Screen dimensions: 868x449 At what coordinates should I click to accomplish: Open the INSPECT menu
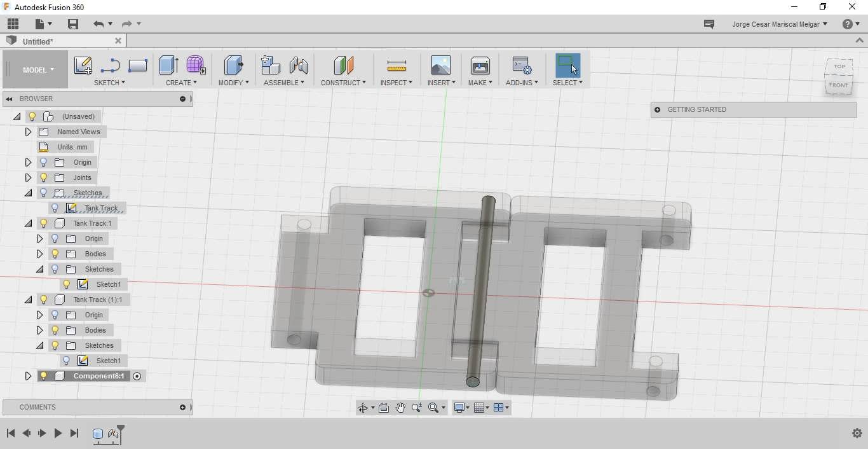pyautogui.click(x=397, y=83)
